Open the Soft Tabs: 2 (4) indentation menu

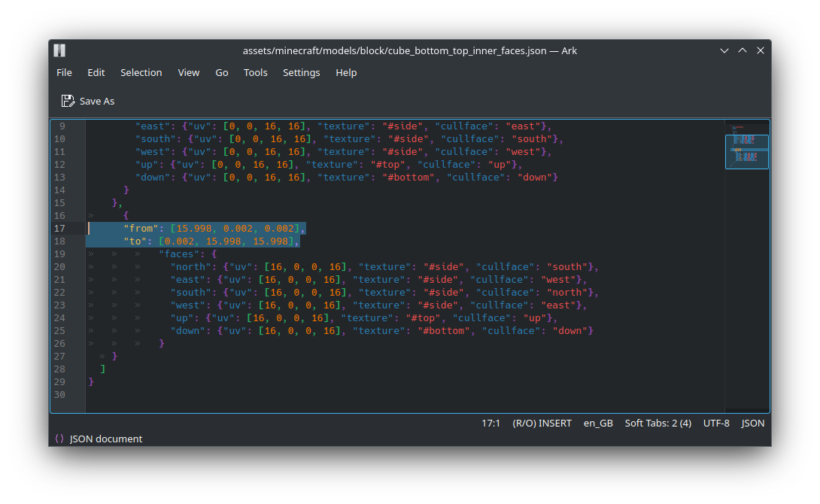click(658, 423)
